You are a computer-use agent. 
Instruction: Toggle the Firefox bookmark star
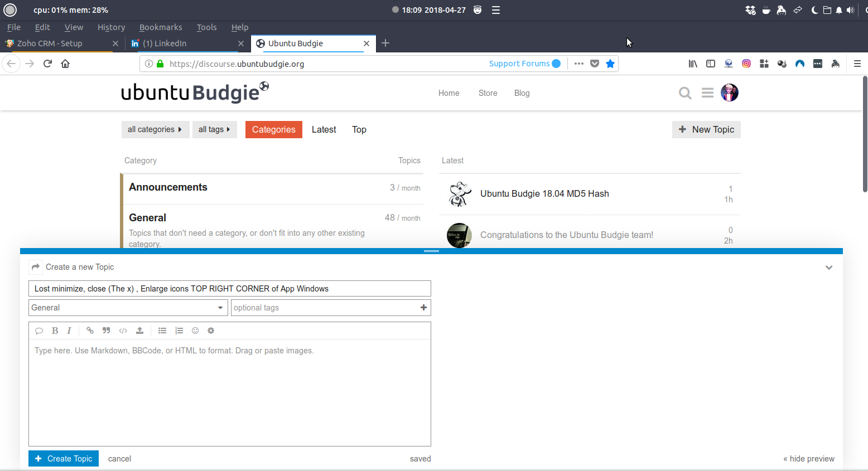(610, 64)
